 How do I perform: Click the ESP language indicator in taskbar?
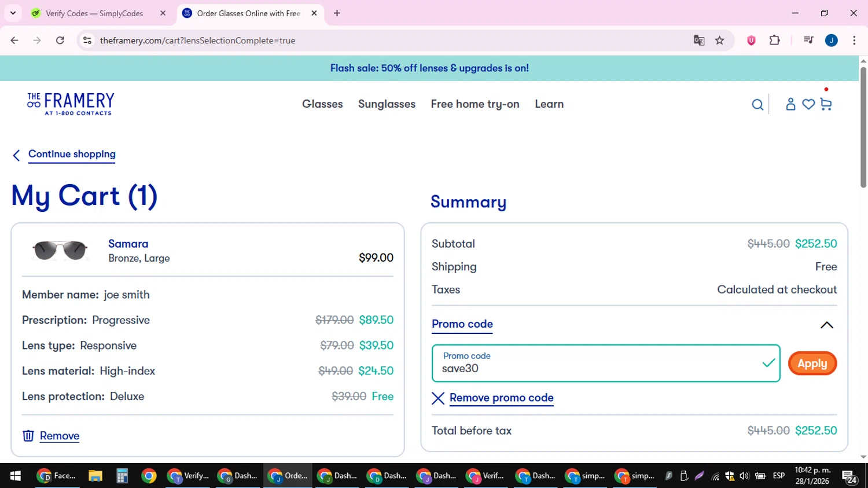pos(779,476)
